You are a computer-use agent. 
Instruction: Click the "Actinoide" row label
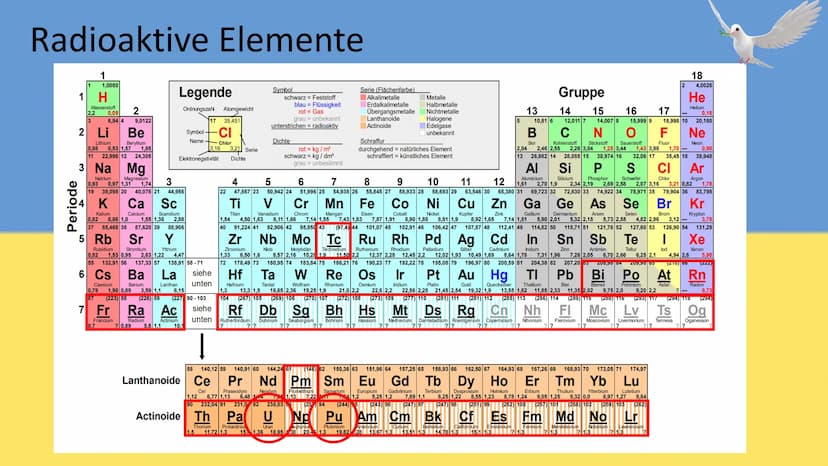158,416
